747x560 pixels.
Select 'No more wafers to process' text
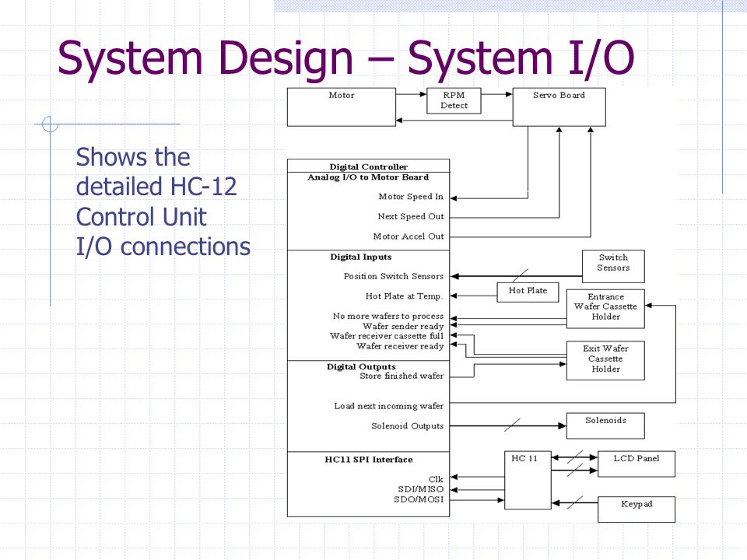click(388, 317)
